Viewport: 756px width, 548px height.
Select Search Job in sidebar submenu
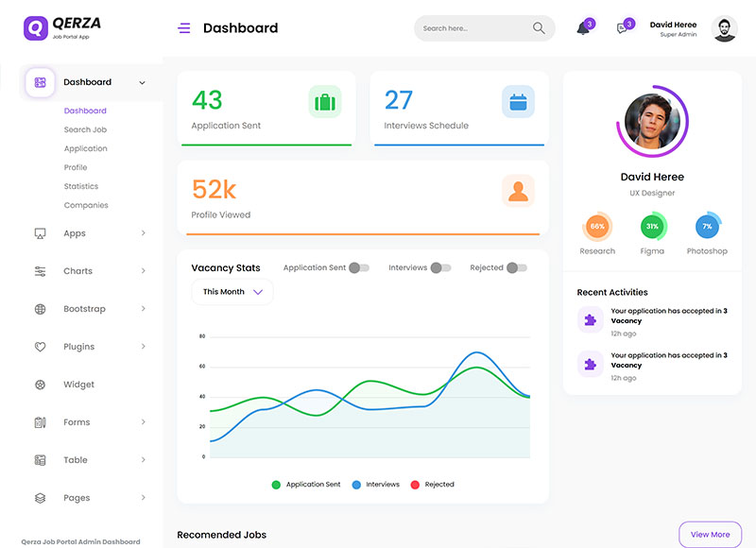[85, 129]
